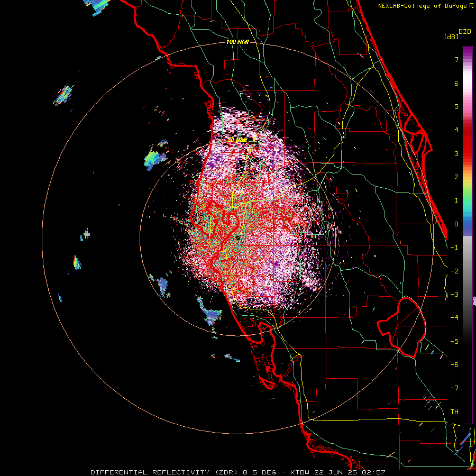Viewport: 476px width, 476px height.
Task: Click the 5 dB tick label
Action: pos(456,106)
